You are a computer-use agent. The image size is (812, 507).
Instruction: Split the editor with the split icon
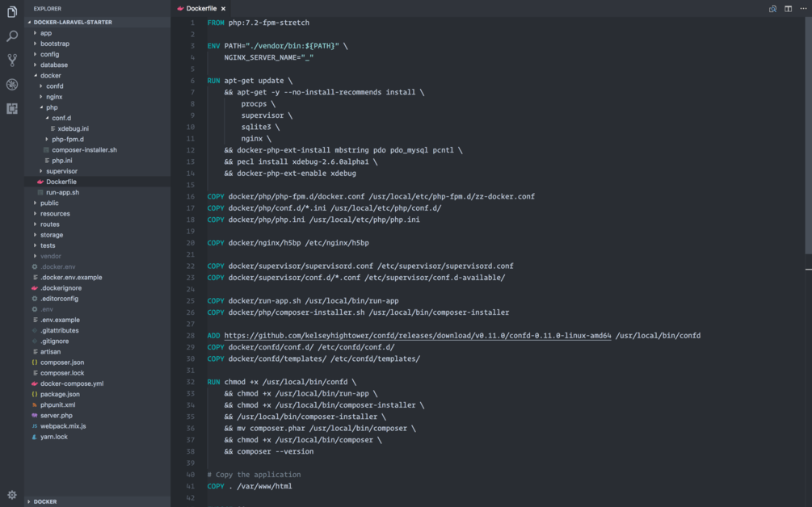pyautogui.click(x=786, y=7)
